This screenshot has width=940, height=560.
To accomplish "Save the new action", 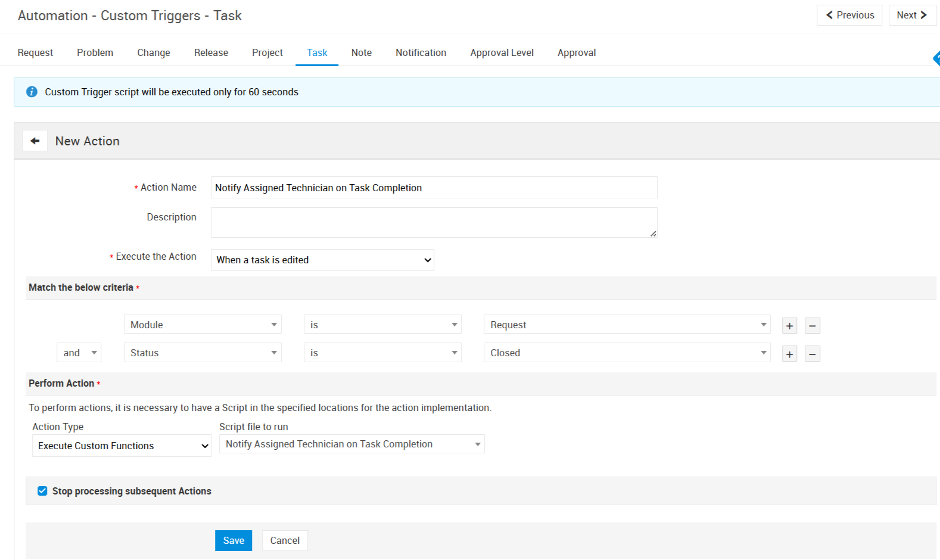I will pyautogui.click(x=234, y=540).
